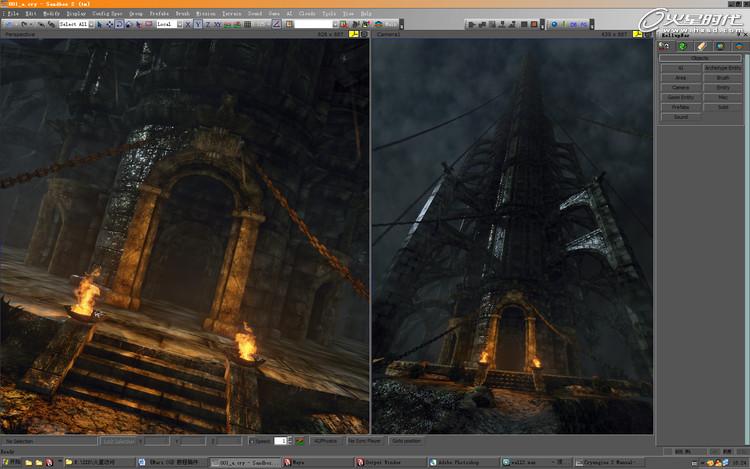This screenshot has height=469, width=750.
Task: Expand the right toolbar overflow chevron
Action: [x=592, y=24]
